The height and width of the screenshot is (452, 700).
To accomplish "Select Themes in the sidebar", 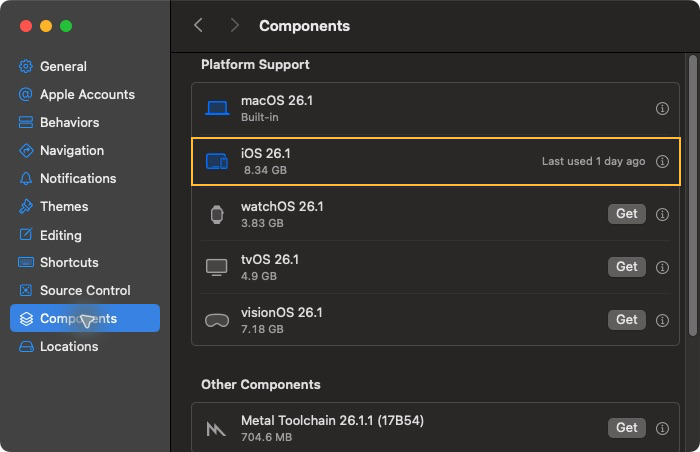I will (x=85, y=206).
